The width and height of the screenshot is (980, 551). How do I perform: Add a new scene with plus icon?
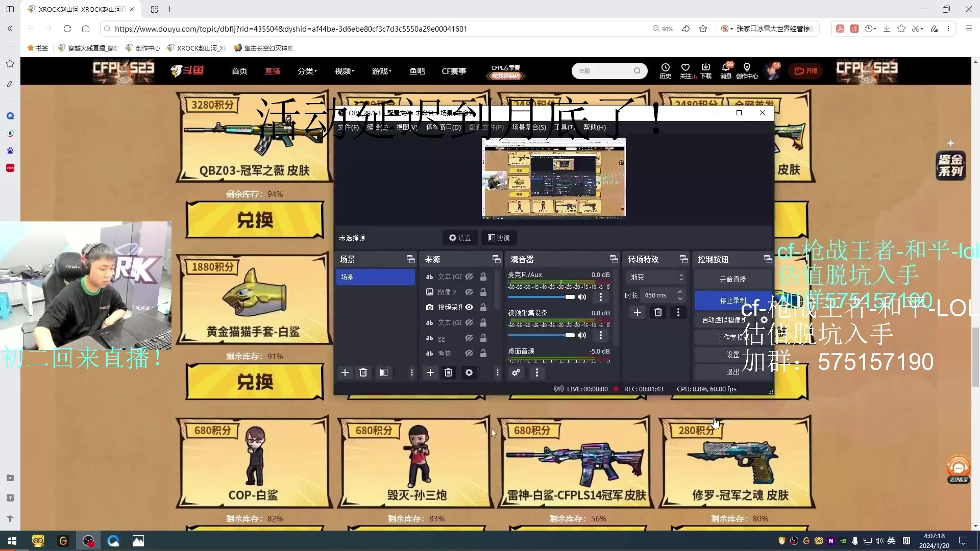pyautogui.click(x=345, y=373)
